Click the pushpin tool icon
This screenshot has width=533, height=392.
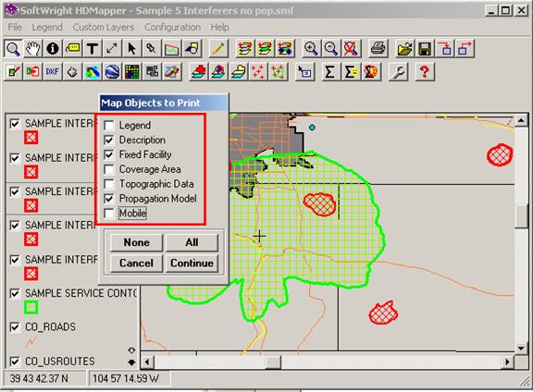click(151, 49)
